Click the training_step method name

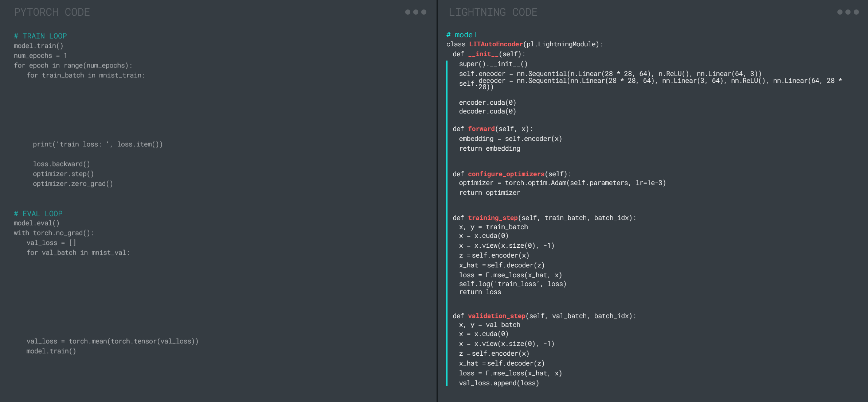493,218
